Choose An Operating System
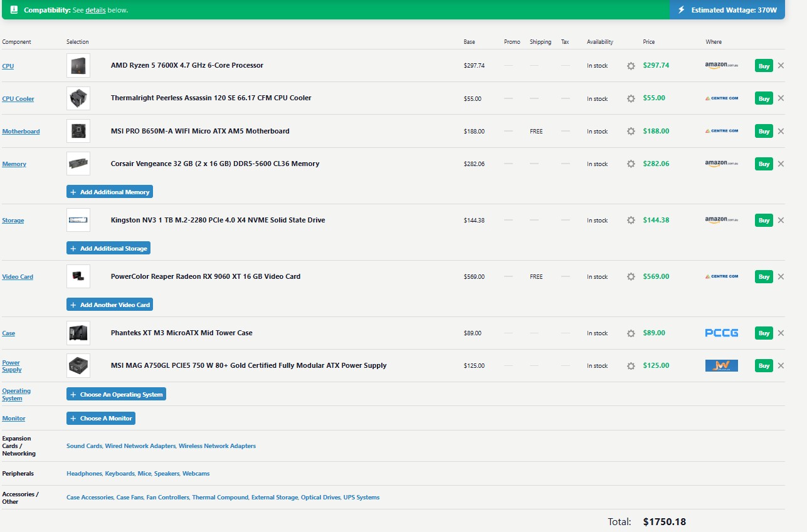Screen dimensions: 807x532 point(116,394)
